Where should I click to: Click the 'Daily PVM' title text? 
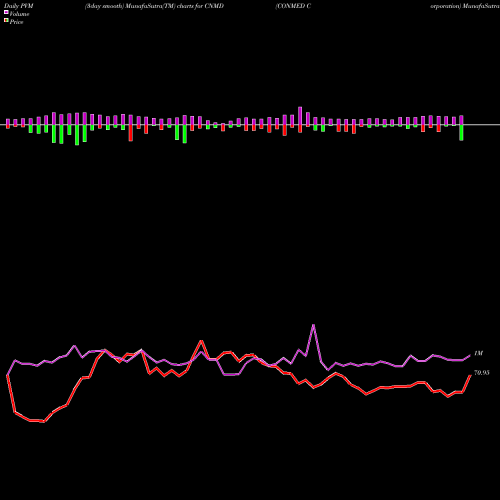[x=19, y=6]
